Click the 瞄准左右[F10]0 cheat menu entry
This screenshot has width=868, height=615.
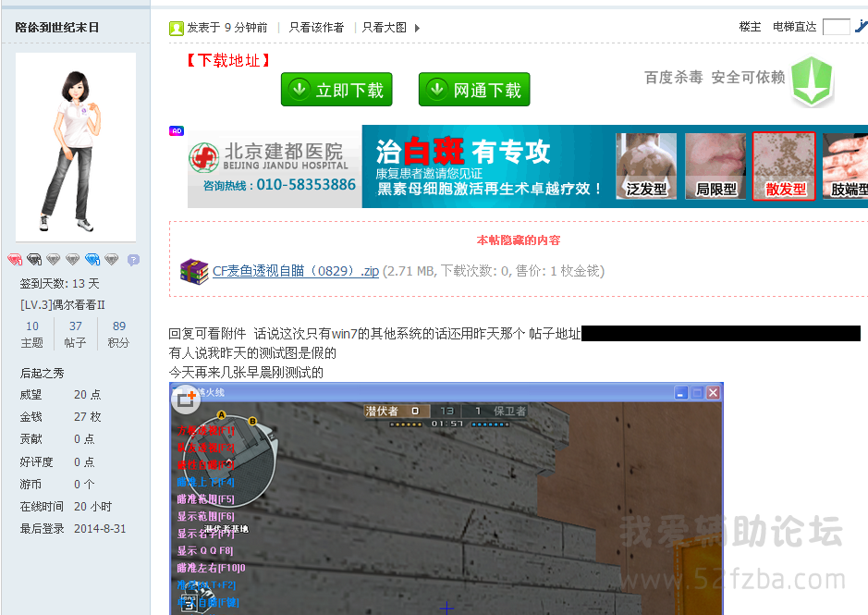(211, 568)
